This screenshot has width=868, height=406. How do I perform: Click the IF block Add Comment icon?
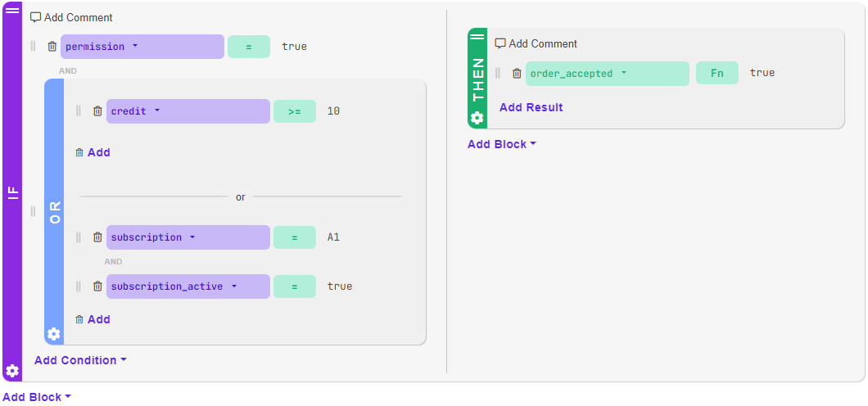point(35,17)
